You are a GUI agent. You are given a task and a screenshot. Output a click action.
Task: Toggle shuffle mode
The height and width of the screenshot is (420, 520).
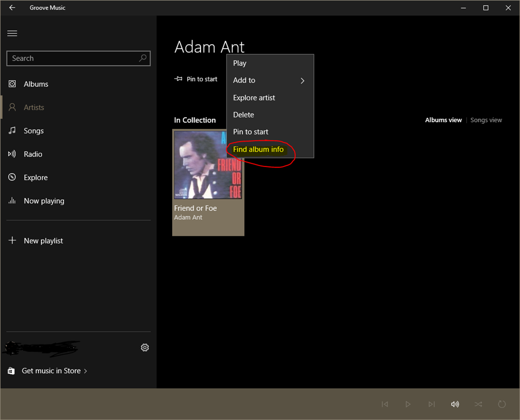point(478,404)
